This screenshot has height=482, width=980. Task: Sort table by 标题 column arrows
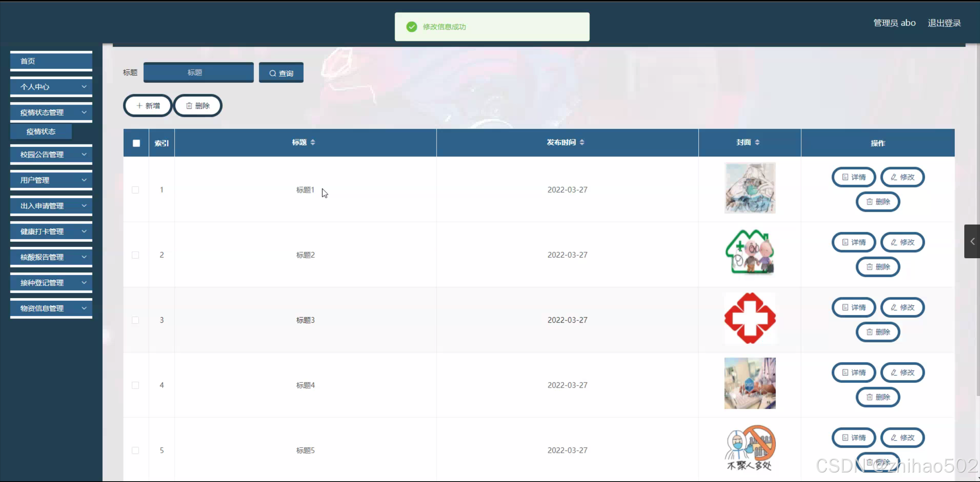tap(312, 143)
